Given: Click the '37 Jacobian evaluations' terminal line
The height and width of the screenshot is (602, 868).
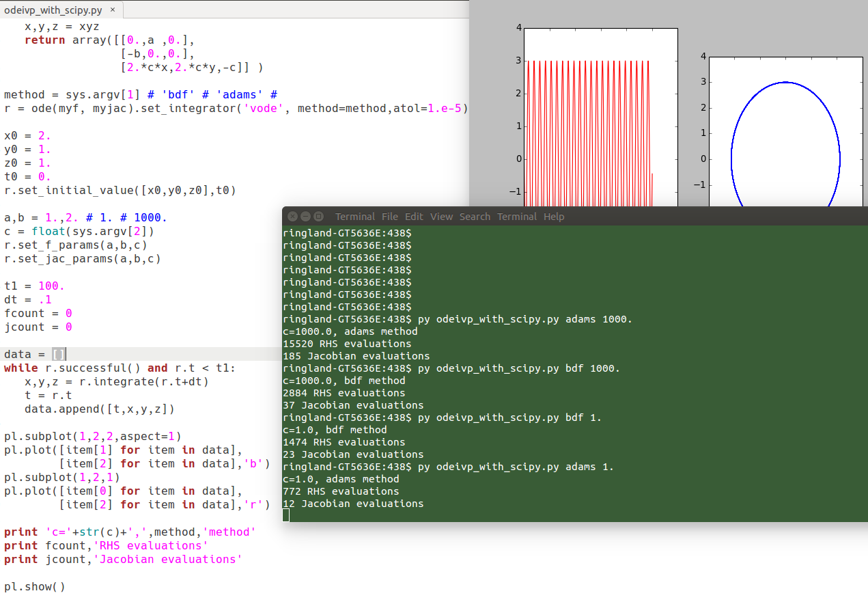Looking at the screenshot, I should (353, 405).
